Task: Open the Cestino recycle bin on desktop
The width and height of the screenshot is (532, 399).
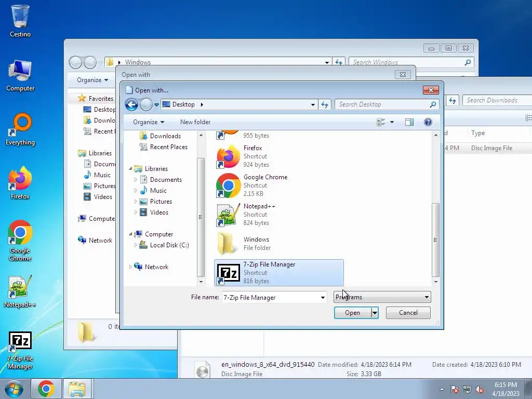Action: [x=20, y=20]
